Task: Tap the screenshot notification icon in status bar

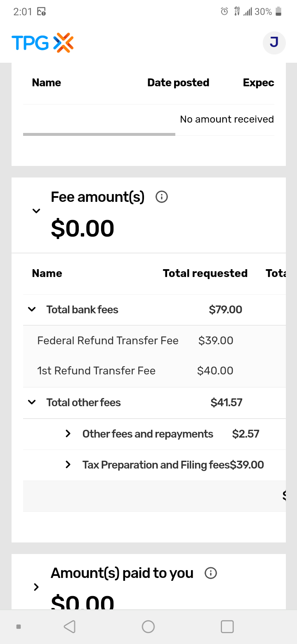Action: point(41,12)
